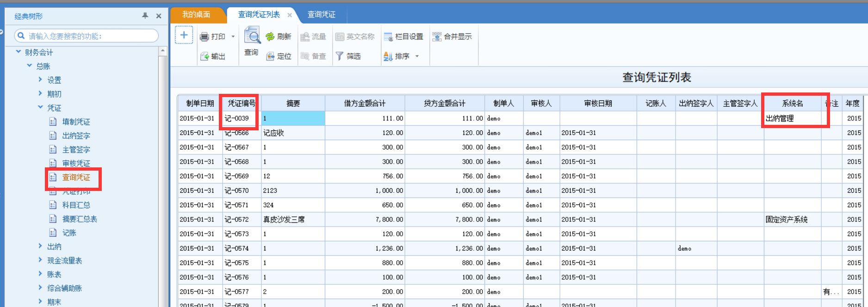Click the 定位 (locate) toolbar icon
Screen dimensions: 868x307
point(271,56)
